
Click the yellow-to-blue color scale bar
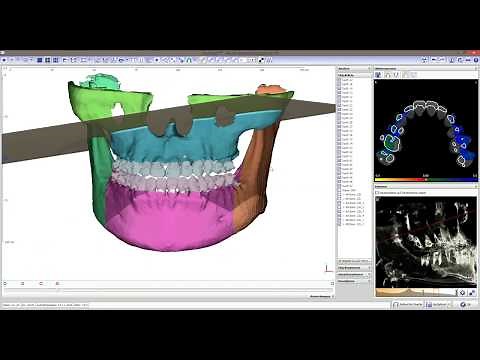pyautogui.click(x=426, y=180)
